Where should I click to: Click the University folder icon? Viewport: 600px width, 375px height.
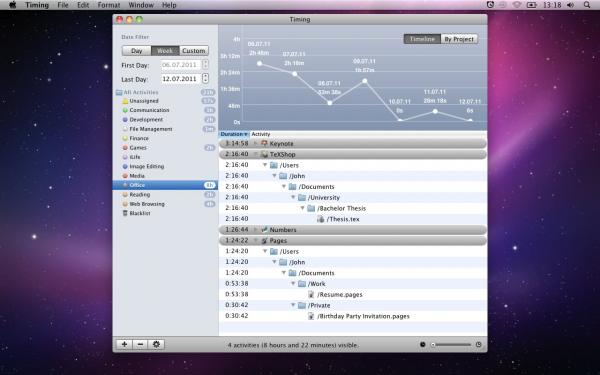[302, 197]
